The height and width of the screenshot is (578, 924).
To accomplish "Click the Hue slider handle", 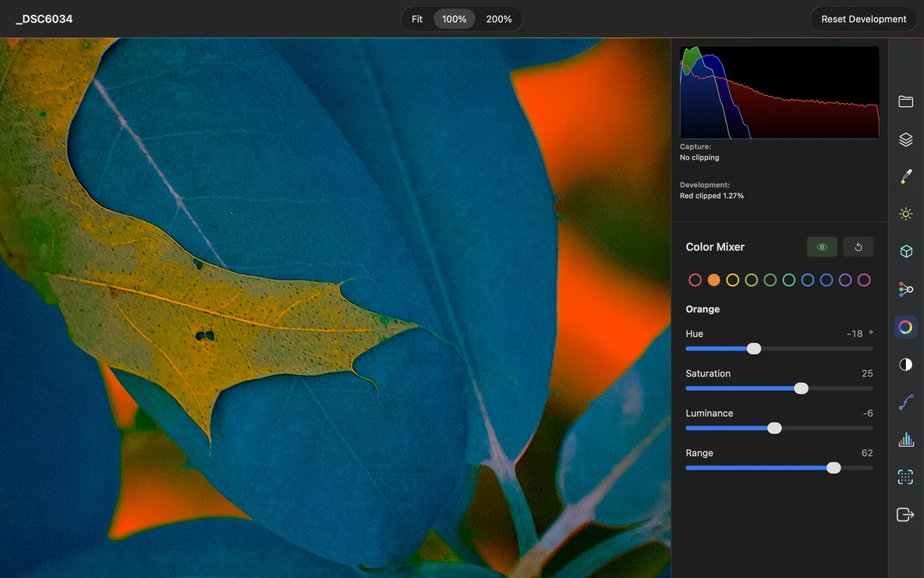I will click(x=753, y=348).
